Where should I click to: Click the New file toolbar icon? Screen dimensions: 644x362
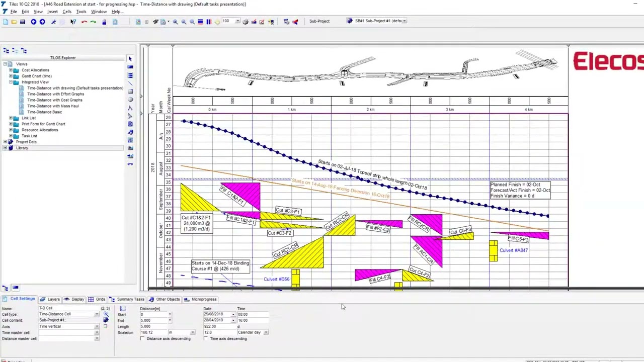tap(6, 22)
